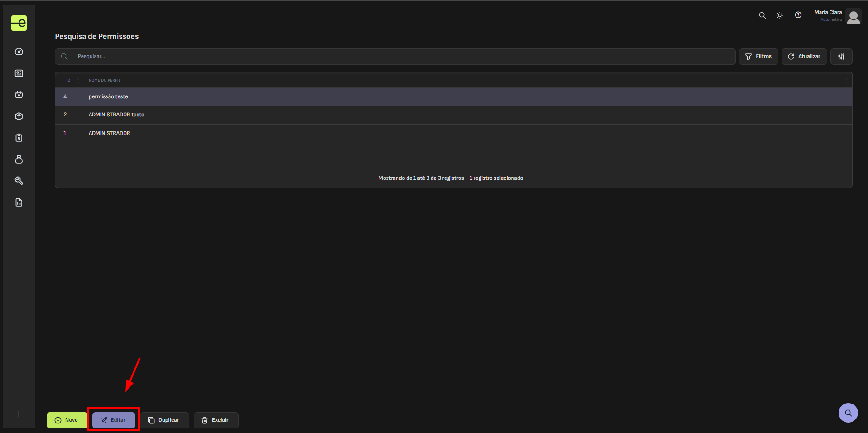Focus the Pesquisar search field

click(x=395, y=57)
